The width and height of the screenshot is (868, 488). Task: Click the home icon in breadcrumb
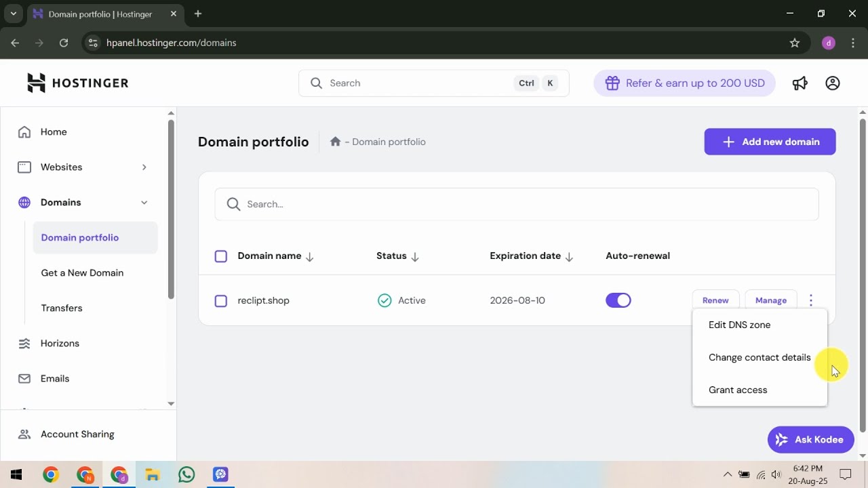pos(335,142)
